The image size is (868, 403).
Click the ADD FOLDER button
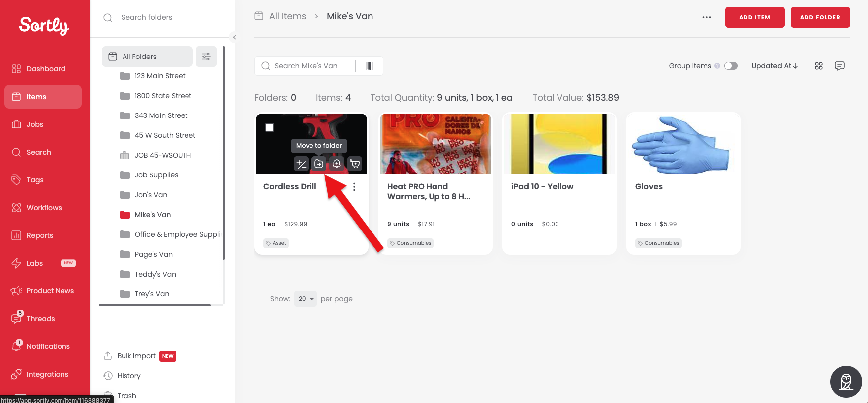pyautogui.click(x=820, y=17)
